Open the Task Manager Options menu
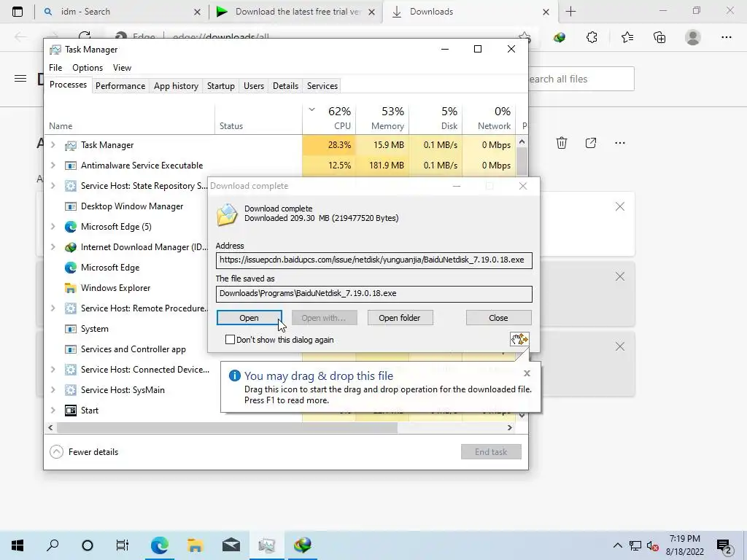Image resolution: width=747 pixels, height=560 pixels. coord(88,68)
